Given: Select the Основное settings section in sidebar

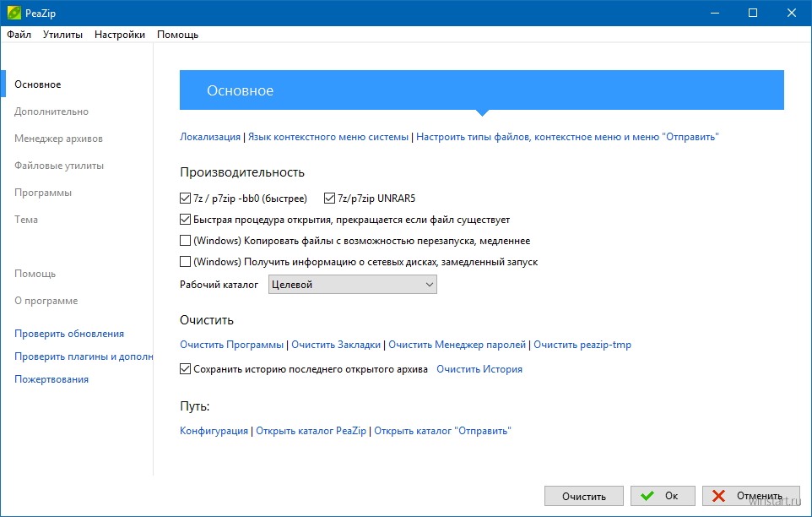Looking at the screenshot, I should [x=38, y=84].
